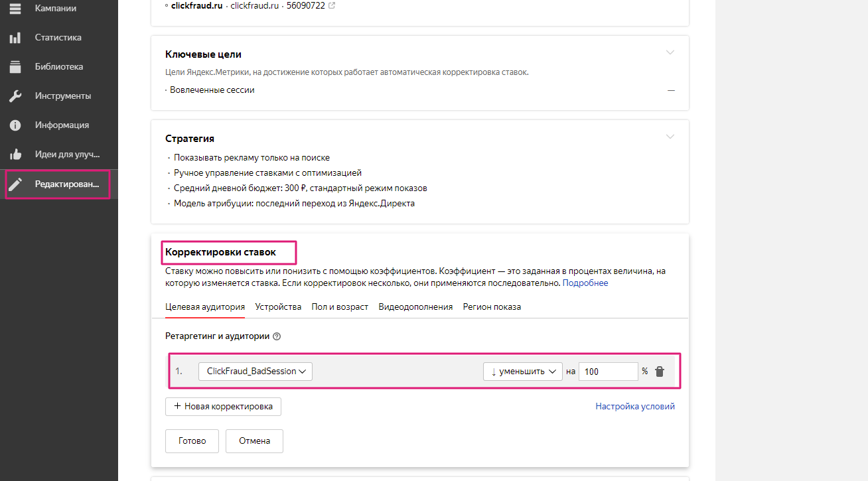Click the Новая корректировка button
This screenshot has height=481, width=868.
coord(223,407)
